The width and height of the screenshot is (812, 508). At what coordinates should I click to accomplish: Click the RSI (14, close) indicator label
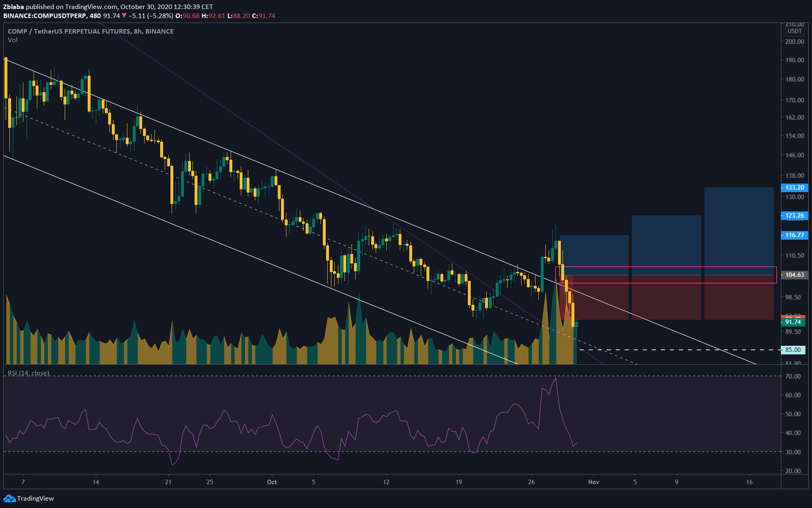point(29,373)
